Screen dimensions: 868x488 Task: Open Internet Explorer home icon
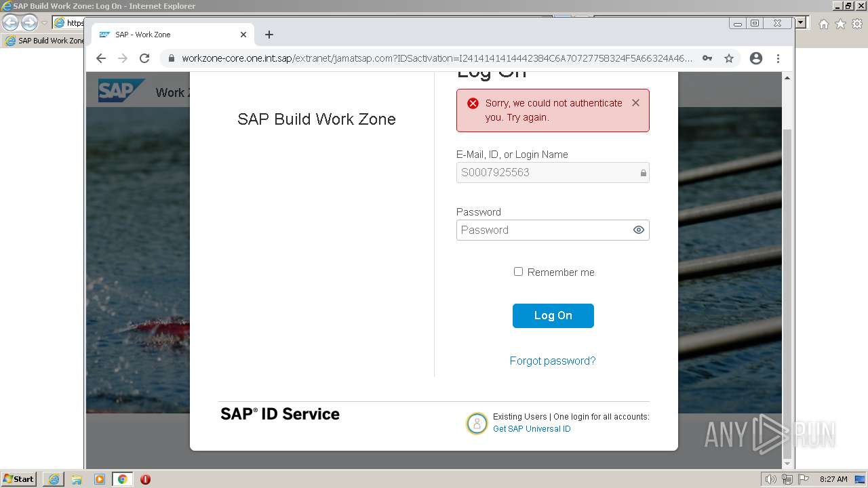823,24
